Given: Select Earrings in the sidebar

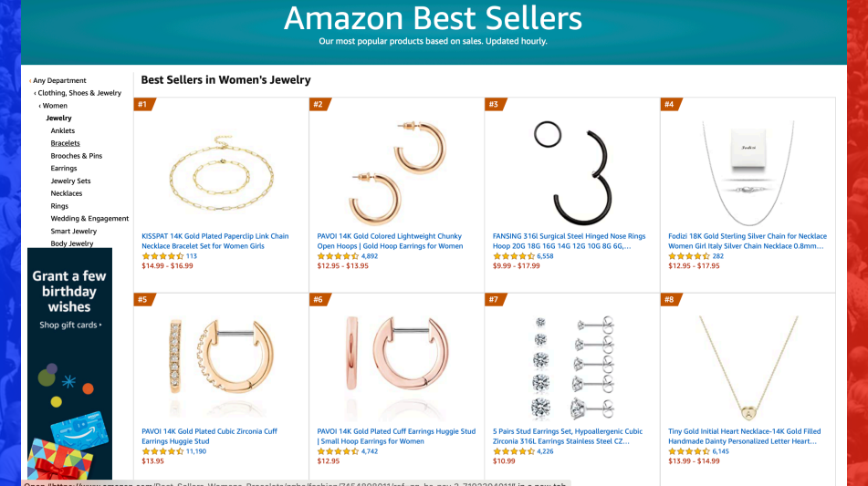Looking at the screenshot, I should pyautogui.click(x=64, y=169).
